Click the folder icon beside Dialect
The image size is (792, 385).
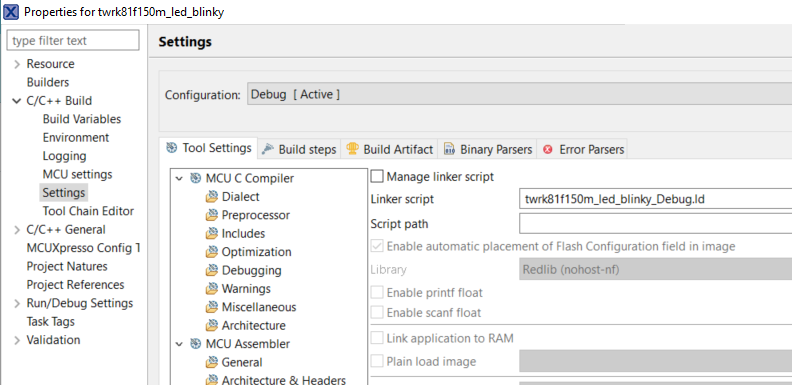(x=212, y=197)
